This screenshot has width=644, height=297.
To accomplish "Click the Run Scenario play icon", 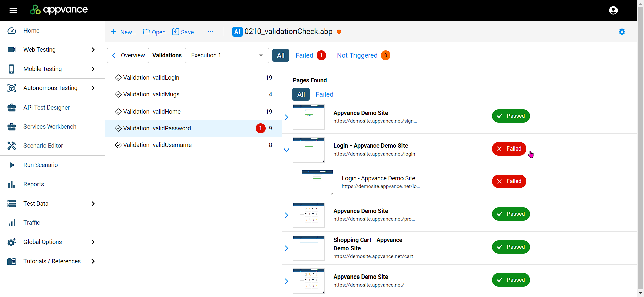I will 12,165.
